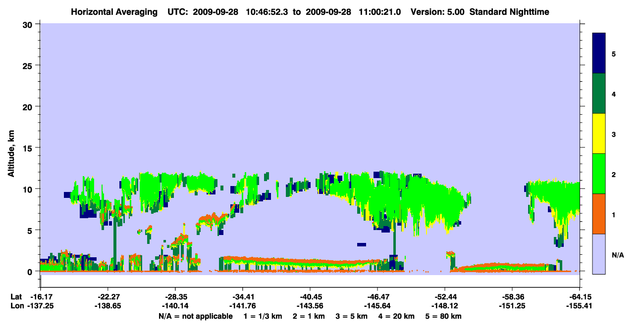
Task: Click the longitude value -143.56
Action: pos(310,306)
